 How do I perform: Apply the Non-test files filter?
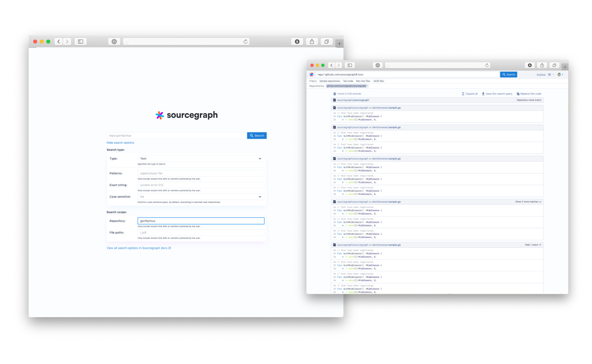(x=363, y=81)
